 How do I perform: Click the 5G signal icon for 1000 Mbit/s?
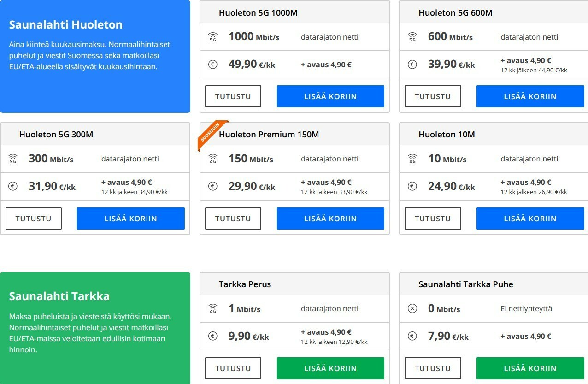pos(212,37)
